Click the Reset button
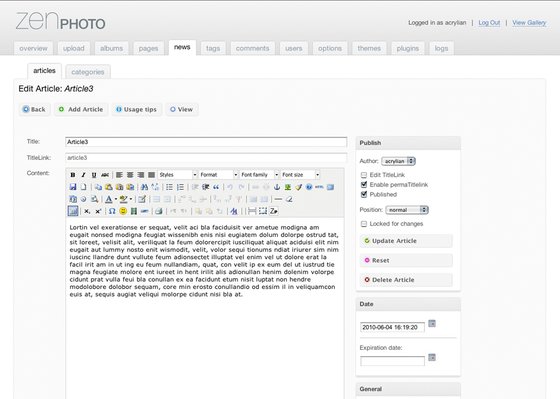Image resolution: width=560 pixels, height=399 pixels. click(406, 260)
